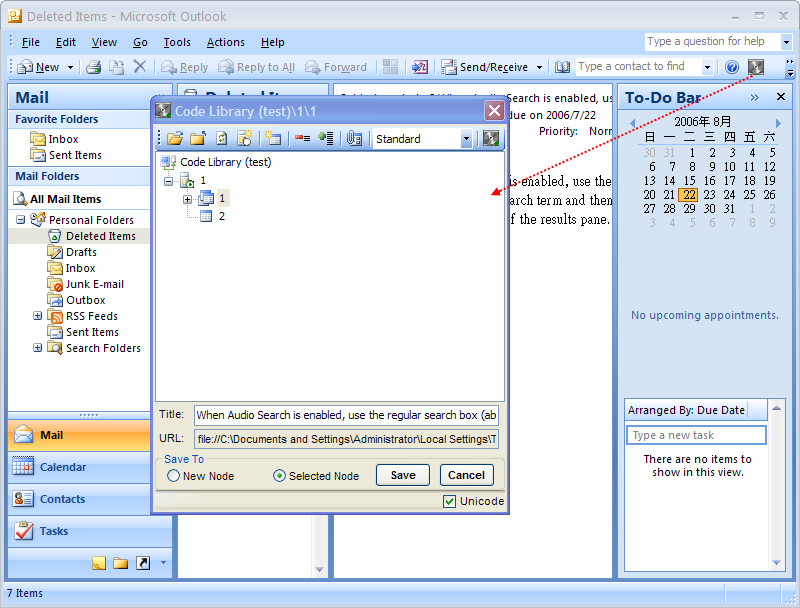Open the help question box dropdown arrow
This screenshot has width=800, height=608.
(x=786, y=42)
